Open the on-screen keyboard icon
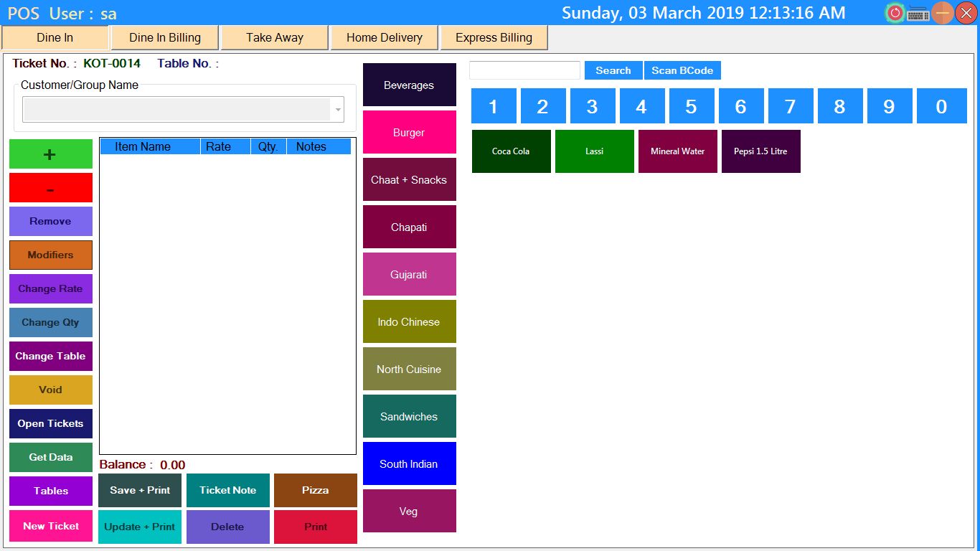The image size is (980, 551). (918, 14)
